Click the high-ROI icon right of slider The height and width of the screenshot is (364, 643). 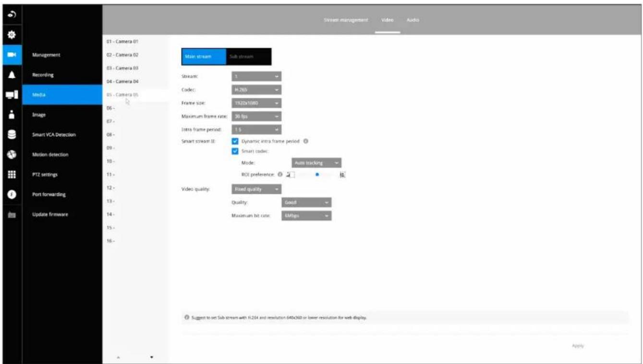(342, 175)
